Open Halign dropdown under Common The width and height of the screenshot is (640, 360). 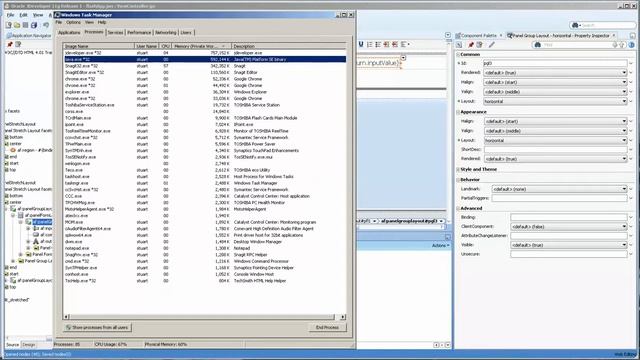[555, 82]
